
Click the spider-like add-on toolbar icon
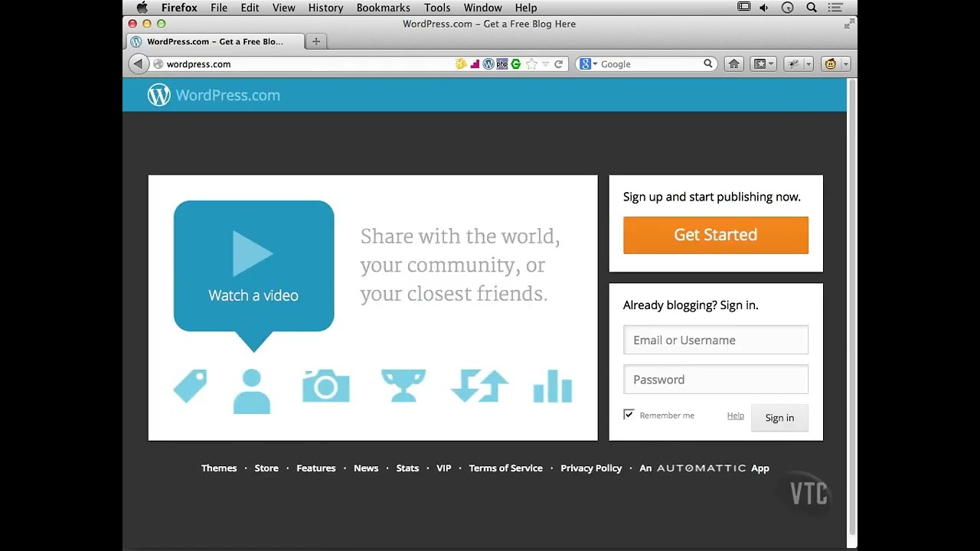pyautogui.click(x=794, y=64)
